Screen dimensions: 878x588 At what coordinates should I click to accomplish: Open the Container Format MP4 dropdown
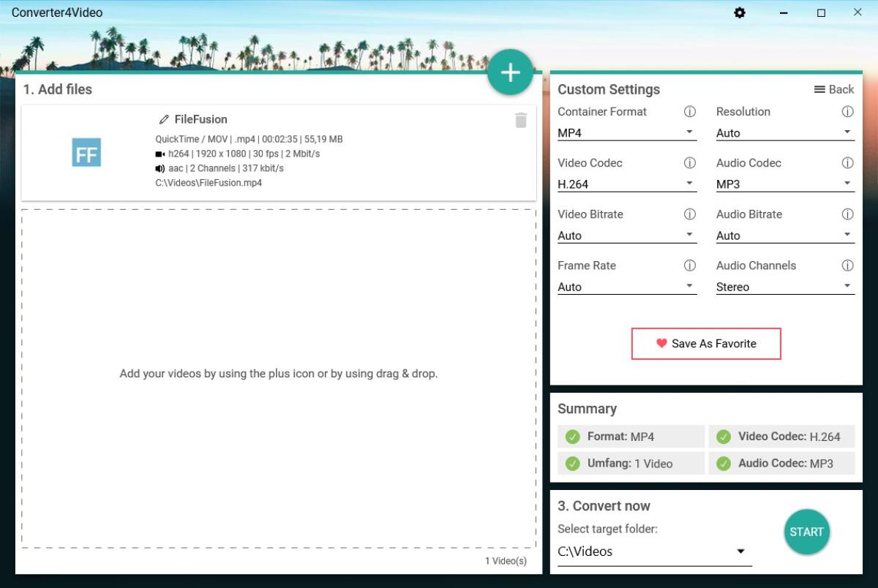(x=626, y=133)
